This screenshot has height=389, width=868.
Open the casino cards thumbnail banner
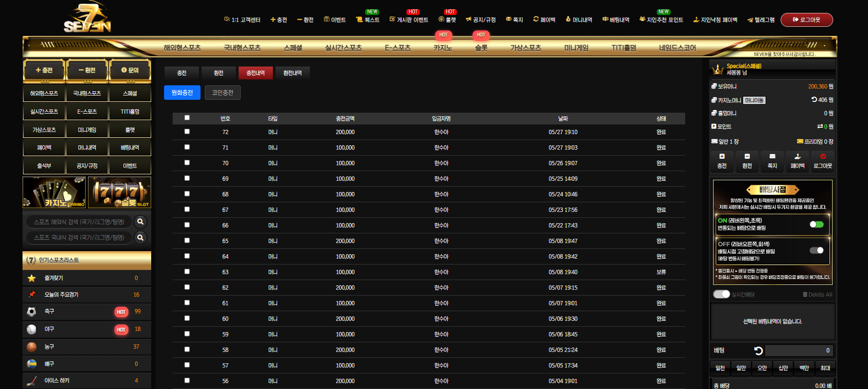[54, 192]
